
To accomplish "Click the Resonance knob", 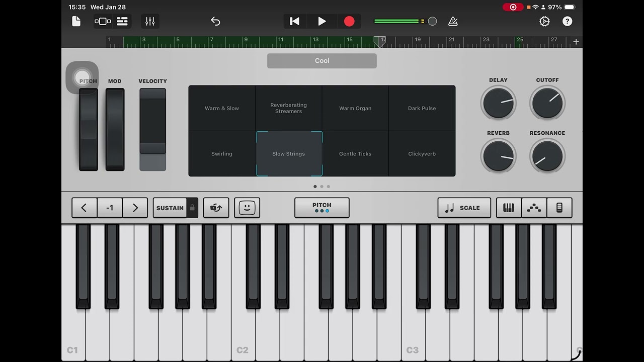I will [x=547, y=156].
